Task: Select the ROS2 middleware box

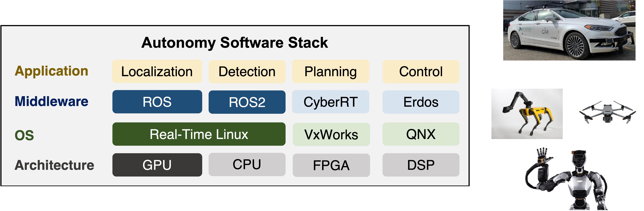Action: (247, 102)
